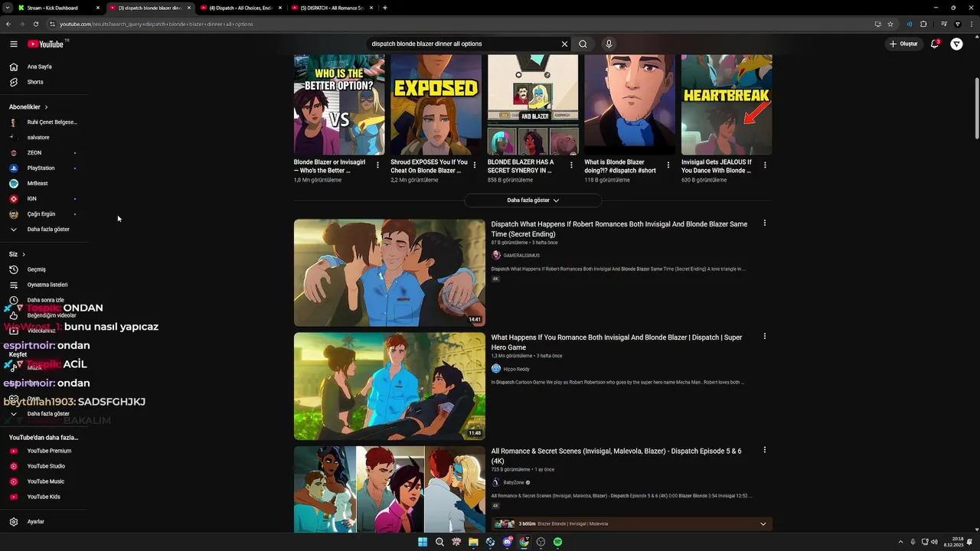The image size is (980, 551).
Task: Open options for SECRET SYNERGY short
Action: point(571,165)
